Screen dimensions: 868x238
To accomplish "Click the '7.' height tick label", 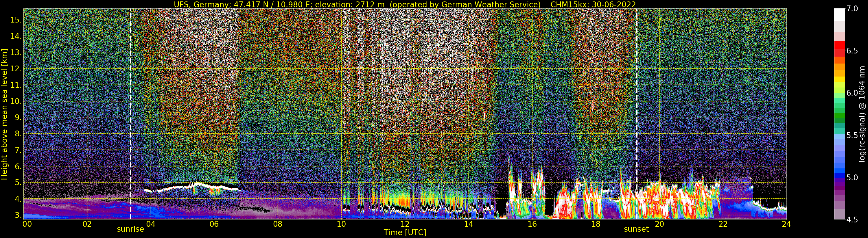I will 18,150.
